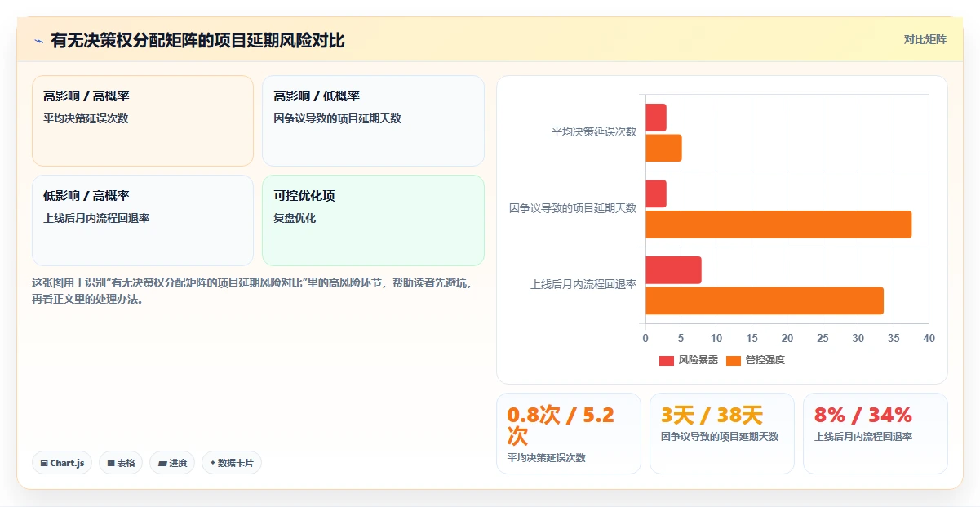Select the 高影响 / 低概率 matrix card

tap(373, 121)
